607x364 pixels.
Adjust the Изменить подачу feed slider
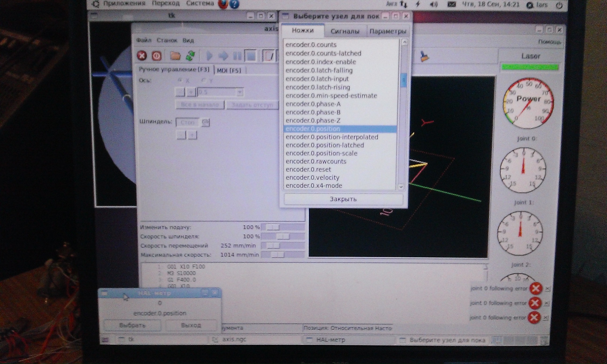point(273,227)
